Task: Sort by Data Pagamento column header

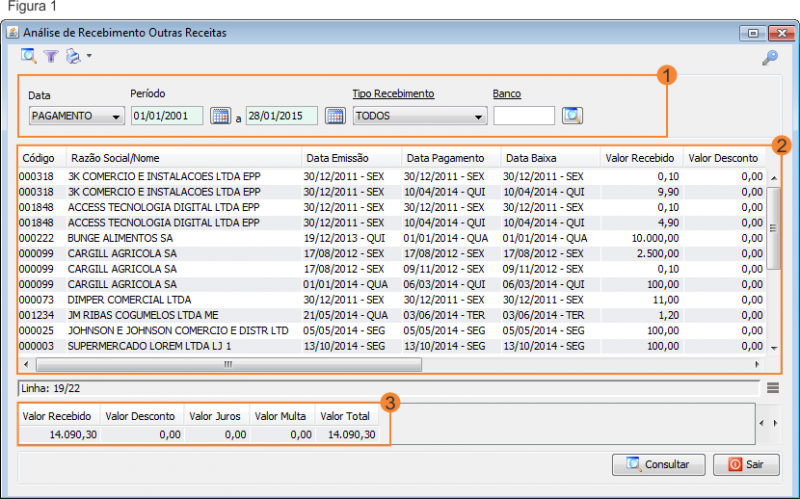Action: [x=452, y=158]
